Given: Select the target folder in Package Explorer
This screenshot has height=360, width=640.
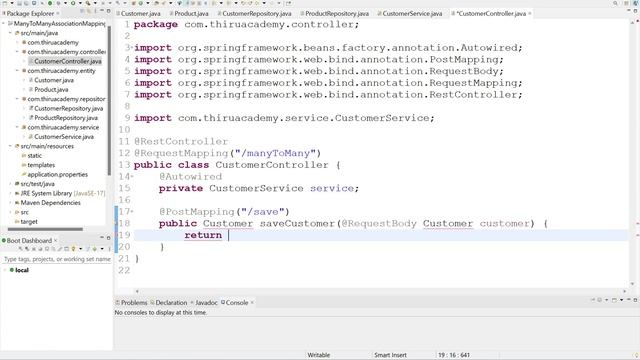Looking at the screenshot, I should tap(29, 221).
